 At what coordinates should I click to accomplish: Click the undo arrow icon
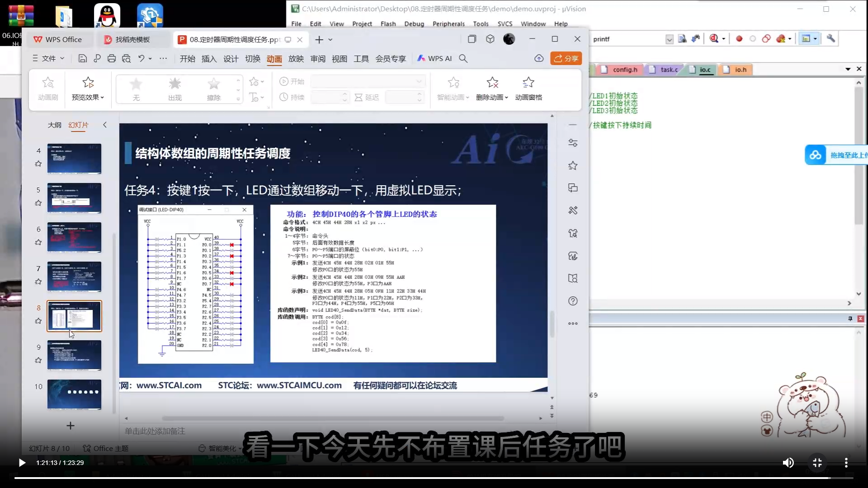[x=142, y=58]
